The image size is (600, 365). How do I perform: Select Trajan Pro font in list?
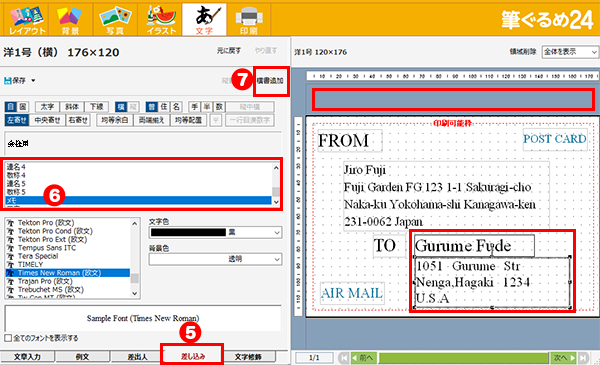click(x=45, y=281)
